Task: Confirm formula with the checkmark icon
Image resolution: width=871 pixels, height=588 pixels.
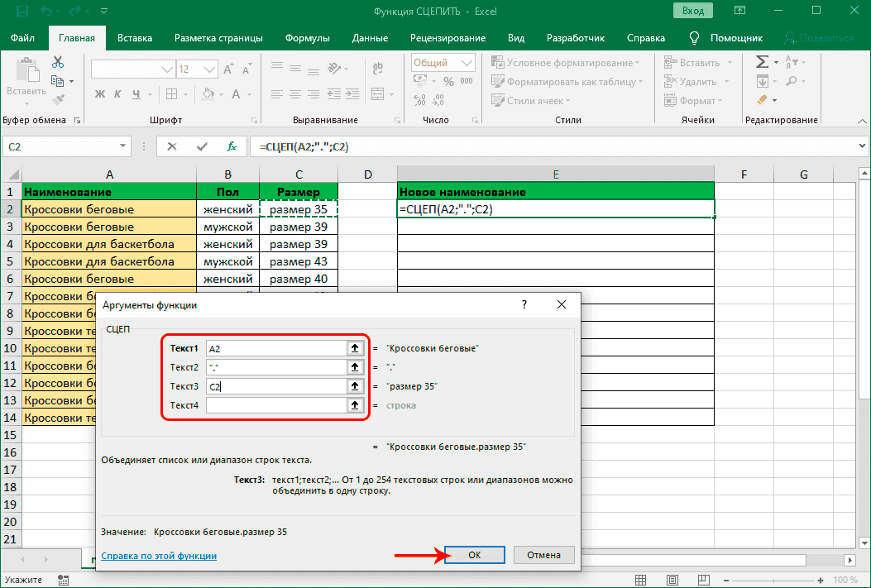Action: coord(202,146)
